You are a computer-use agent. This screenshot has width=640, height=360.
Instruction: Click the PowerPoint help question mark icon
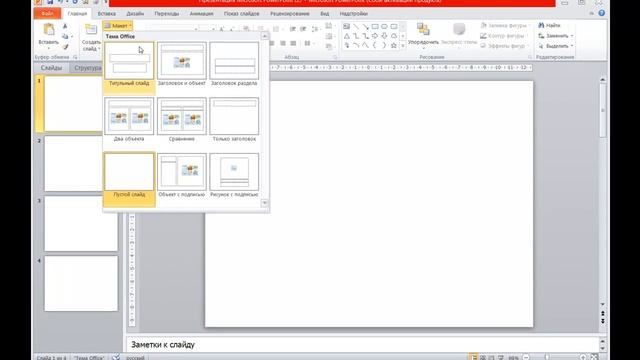(x=601, y=13)
